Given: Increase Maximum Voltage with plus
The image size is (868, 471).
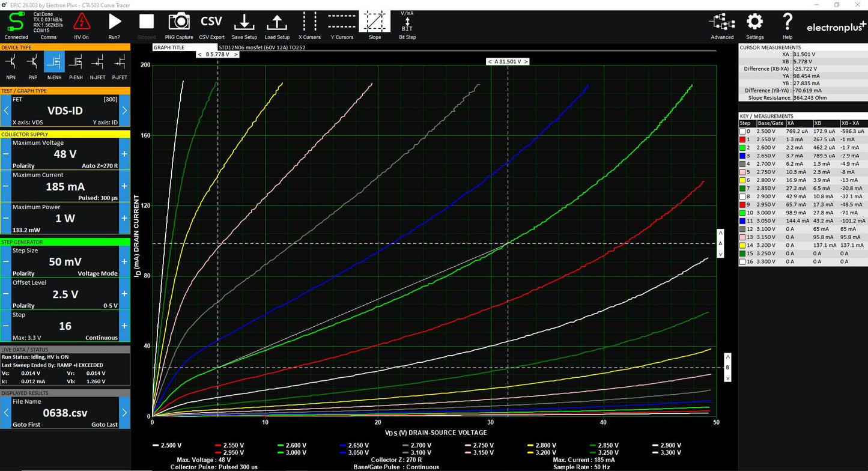Looking at the screenshot, I should tap(124, 154).
